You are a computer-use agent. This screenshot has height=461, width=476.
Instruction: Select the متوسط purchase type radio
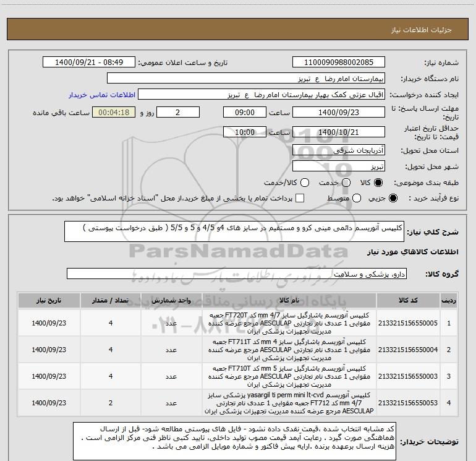coord(357,199)
